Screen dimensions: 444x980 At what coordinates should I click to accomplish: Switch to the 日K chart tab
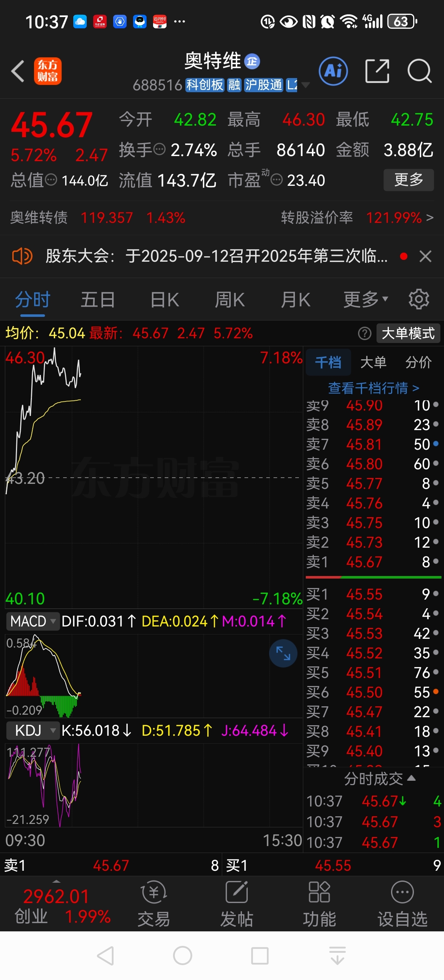(x=165, y=299)
